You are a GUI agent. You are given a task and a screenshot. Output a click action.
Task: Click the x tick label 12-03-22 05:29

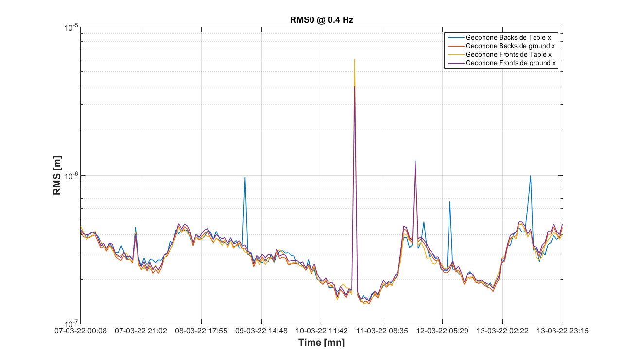click(x=442, y=331)
